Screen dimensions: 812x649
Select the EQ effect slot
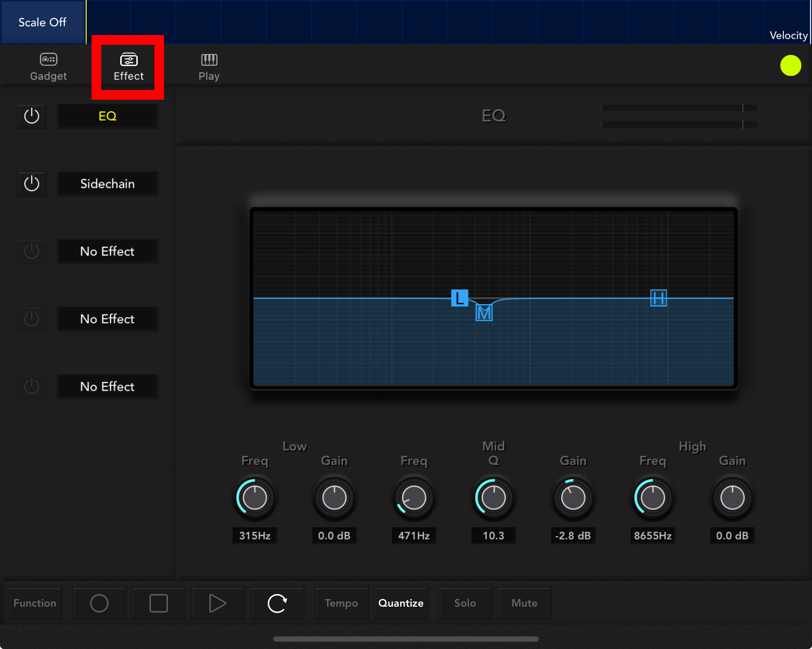(x=108, y=116)
